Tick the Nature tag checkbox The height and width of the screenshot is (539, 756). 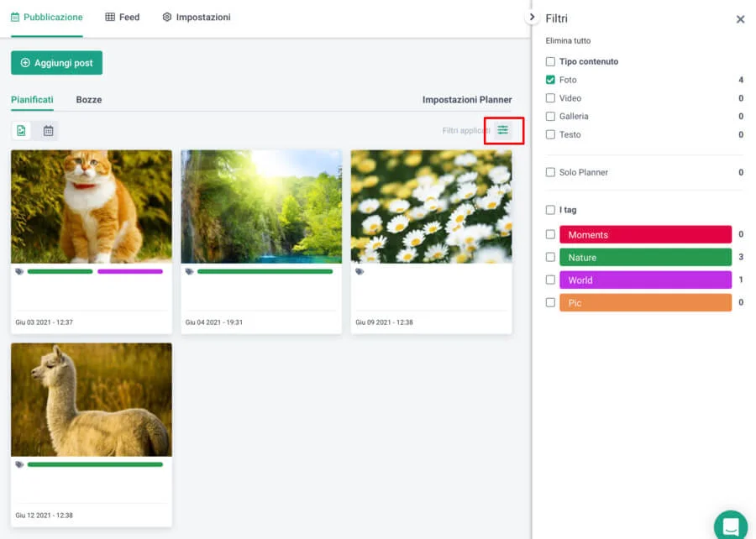coord(550,258)
